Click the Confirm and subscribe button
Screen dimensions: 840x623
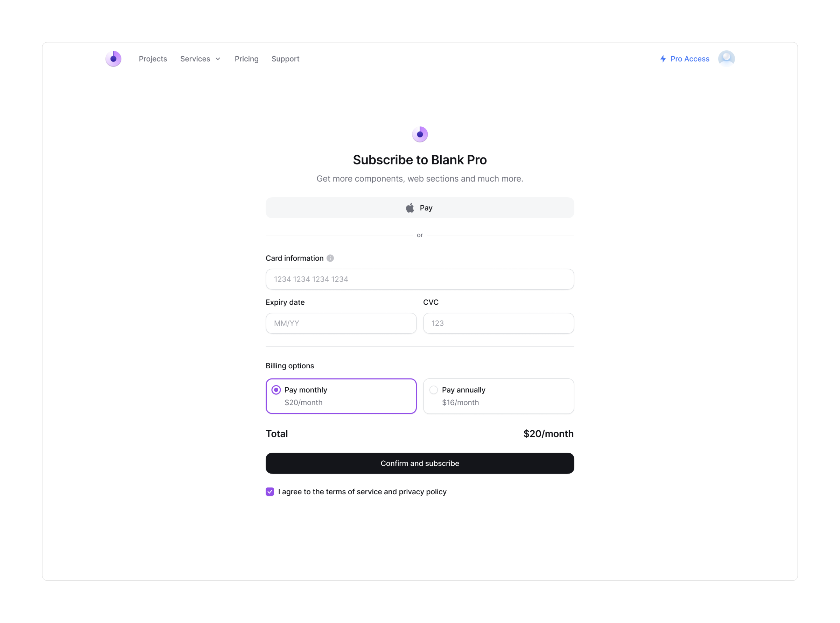click(420, 463)
